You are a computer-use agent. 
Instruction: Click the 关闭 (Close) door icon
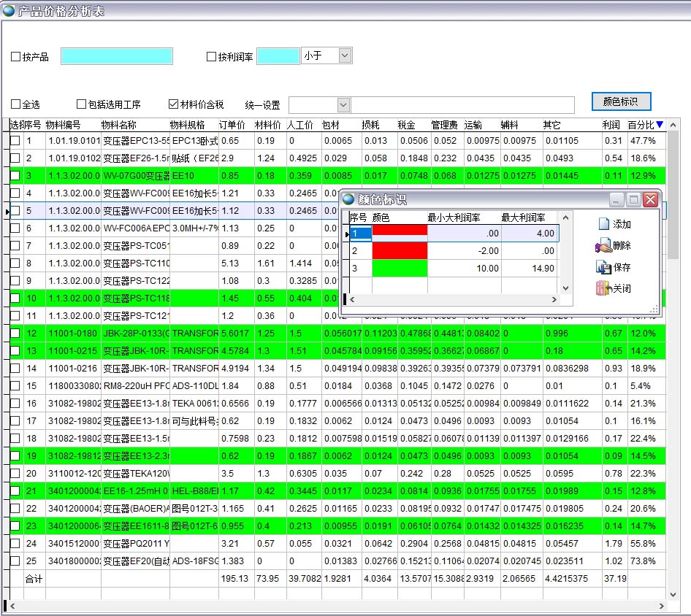tap(603, 288)
